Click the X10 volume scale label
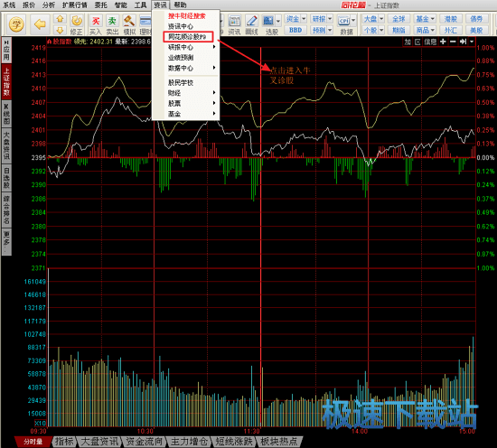 tap(41, 424)
